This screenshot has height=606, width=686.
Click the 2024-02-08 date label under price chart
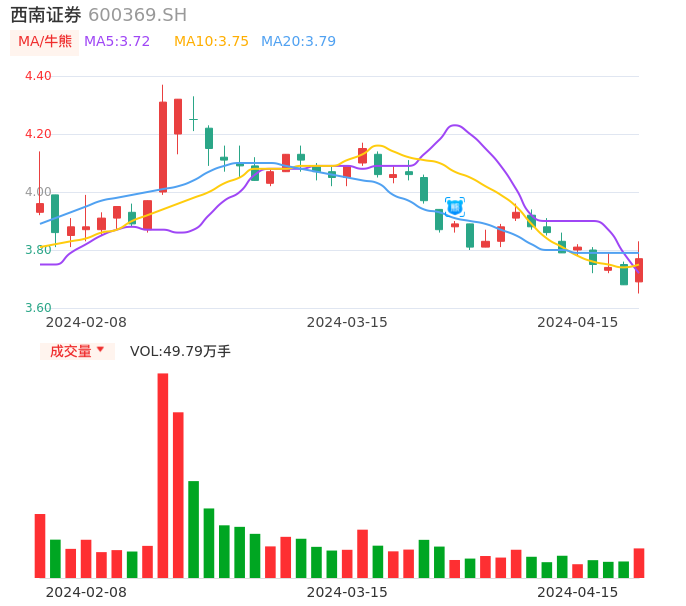pyautogui.click(x=86, y=322)
